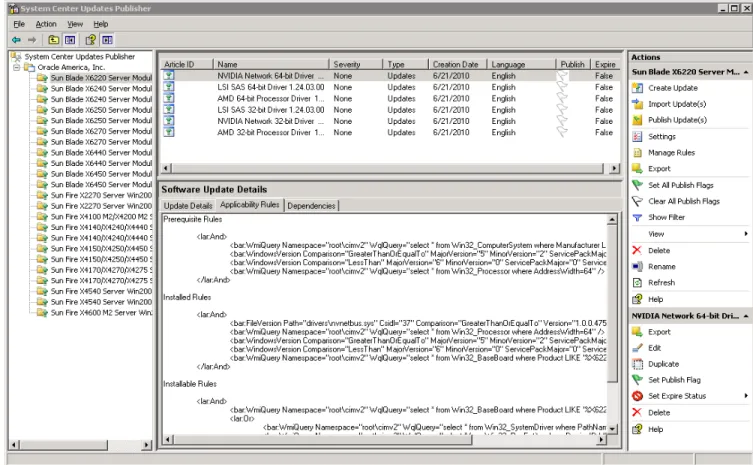This screenshot has width=753, height=465.
Task: Sort list by Article ID column header
Action: click(x=186, y=64)
